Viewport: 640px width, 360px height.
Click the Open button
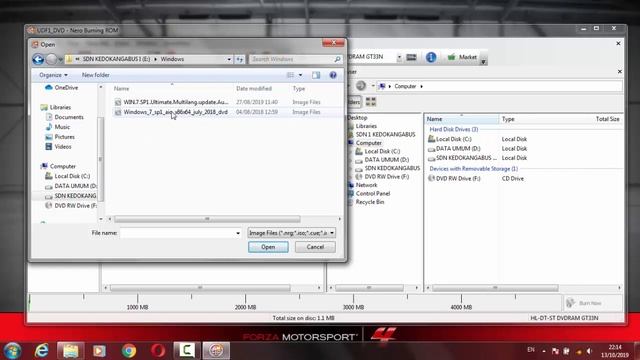click(268, 247)
